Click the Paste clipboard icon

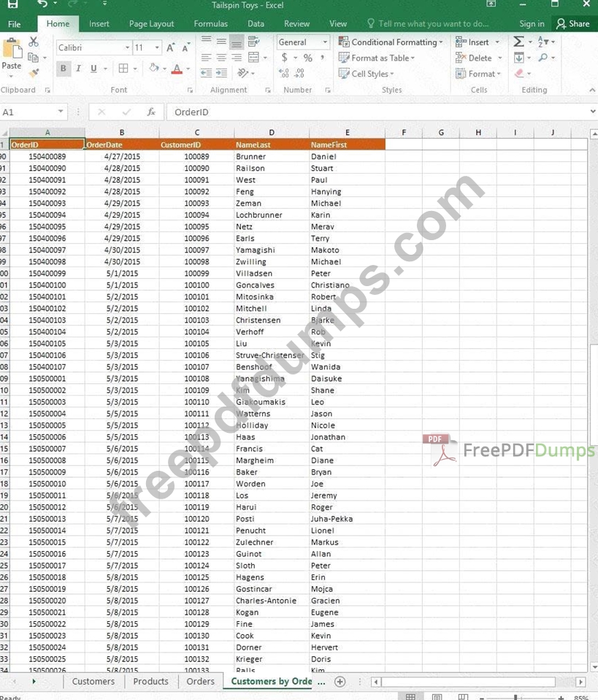pos(12,49)
